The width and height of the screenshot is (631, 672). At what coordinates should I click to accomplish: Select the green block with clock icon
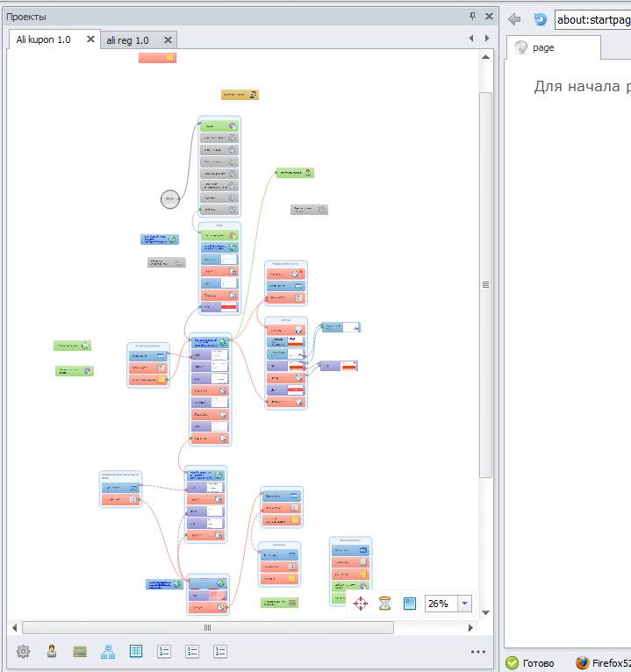[x=73, y=346]
